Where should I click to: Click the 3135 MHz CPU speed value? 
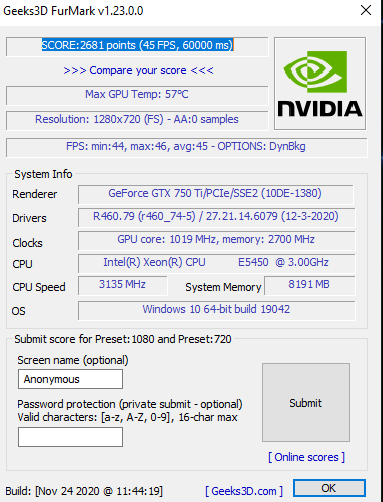pos(122,284)
